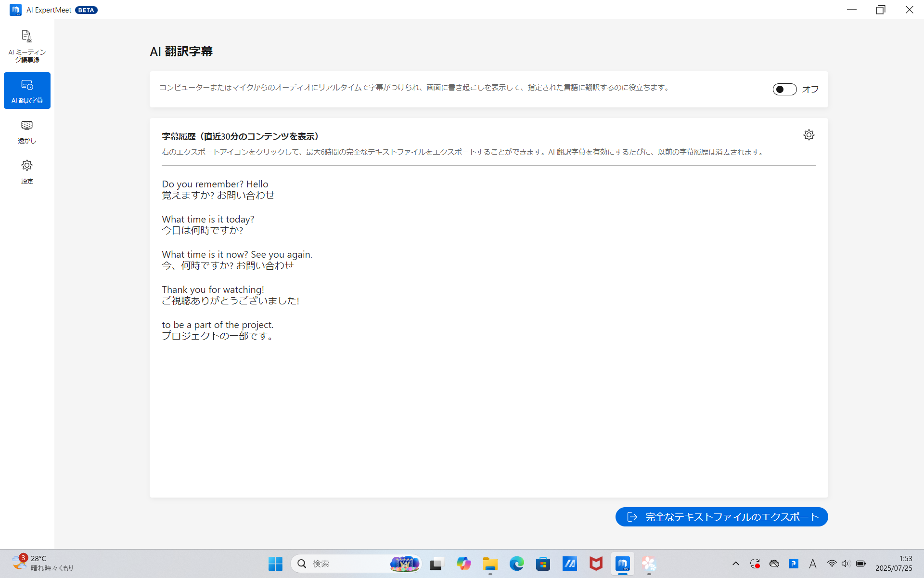Open 透かし watermark sidebar item
Screen dimensions: 924x578
pyautogui.click(x=27, y=131)
